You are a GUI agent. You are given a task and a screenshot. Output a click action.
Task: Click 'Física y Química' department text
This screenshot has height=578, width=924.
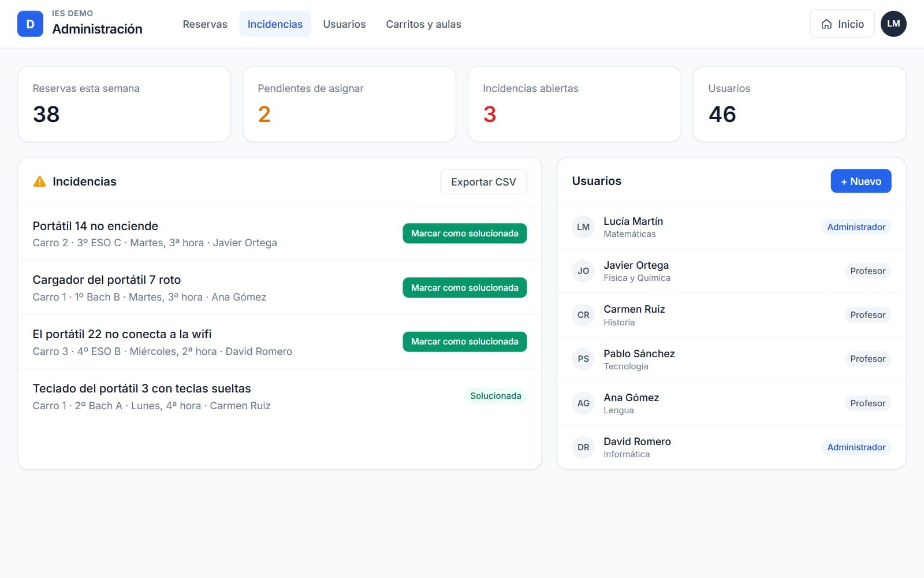637,278
